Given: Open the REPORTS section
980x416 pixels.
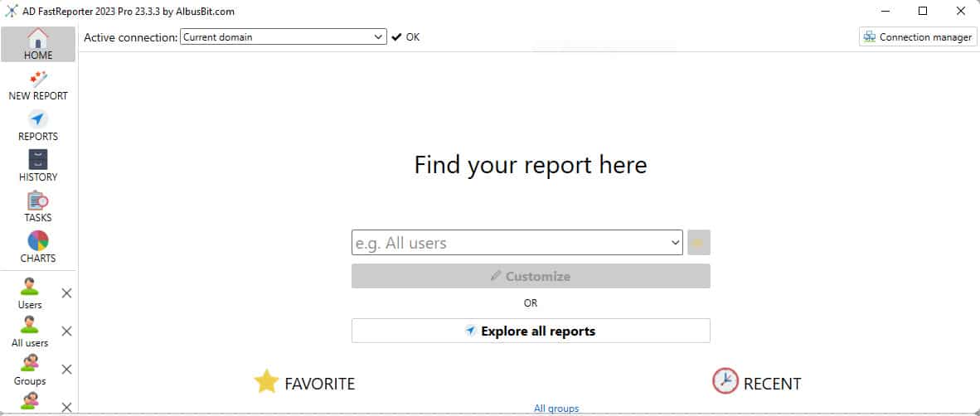Looking at the screenshot, I should (38, 126).
